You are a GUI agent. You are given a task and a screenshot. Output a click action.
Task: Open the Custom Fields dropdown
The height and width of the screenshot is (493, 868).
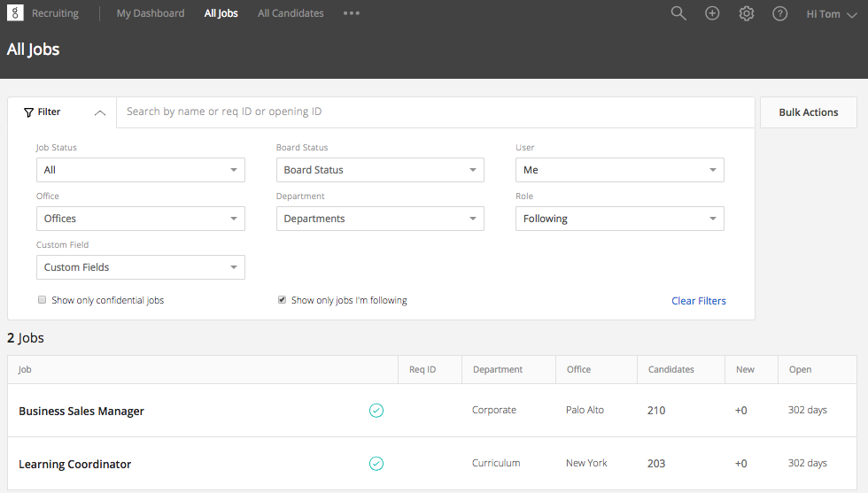click(x=141, y=267)
